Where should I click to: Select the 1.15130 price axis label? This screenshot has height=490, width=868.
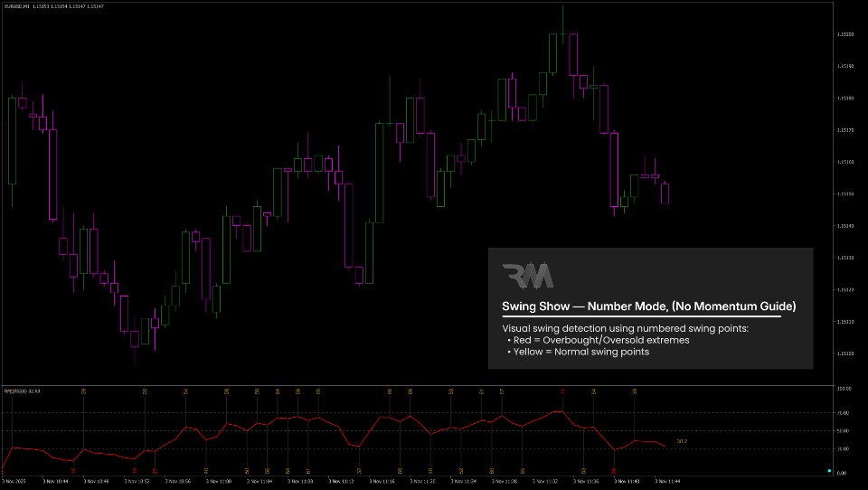[845, 258]
